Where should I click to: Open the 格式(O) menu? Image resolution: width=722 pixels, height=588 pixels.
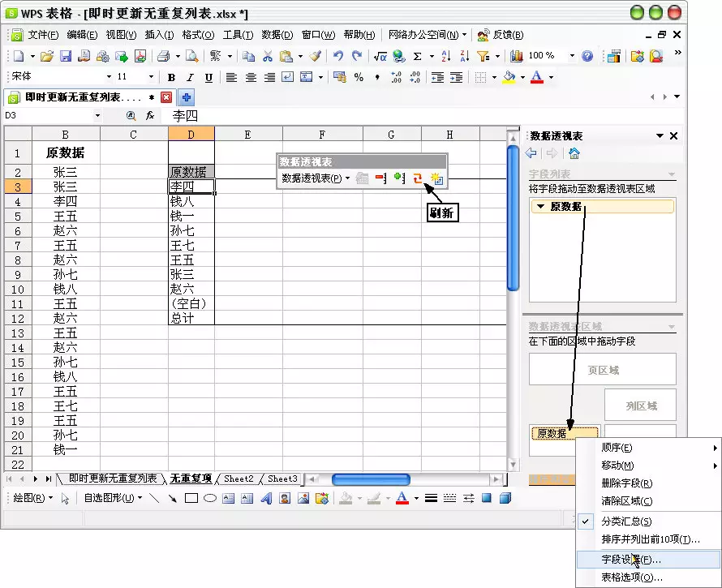[x=198, y=35]
